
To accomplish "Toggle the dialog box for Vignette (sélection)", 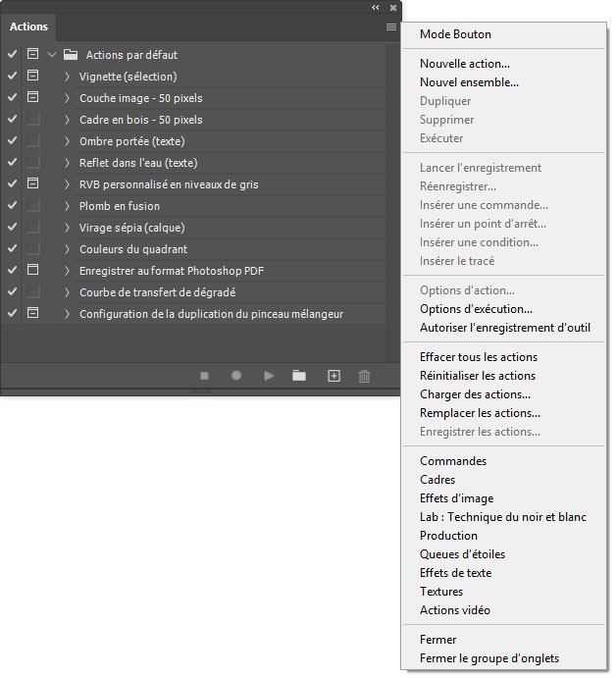I will (x=32, y=77).
